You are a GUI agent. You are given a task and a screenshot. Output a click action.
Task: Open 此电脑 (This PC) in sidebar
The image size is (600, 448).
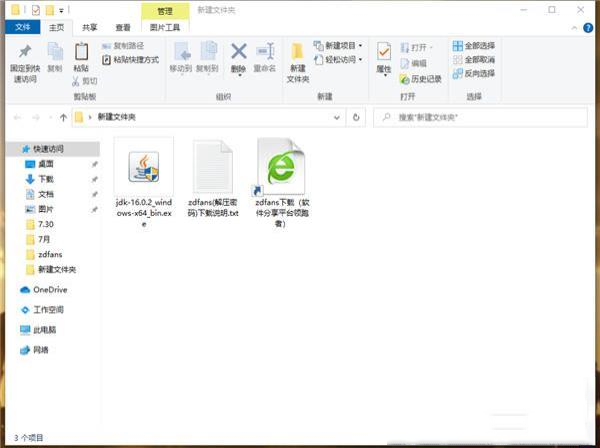44,329
